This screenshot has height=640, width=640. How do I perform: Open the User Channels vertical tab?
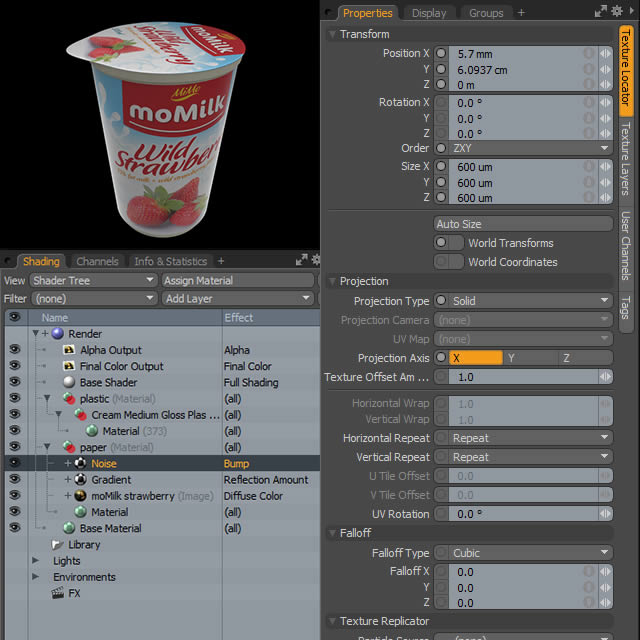[x=626, y=245]
